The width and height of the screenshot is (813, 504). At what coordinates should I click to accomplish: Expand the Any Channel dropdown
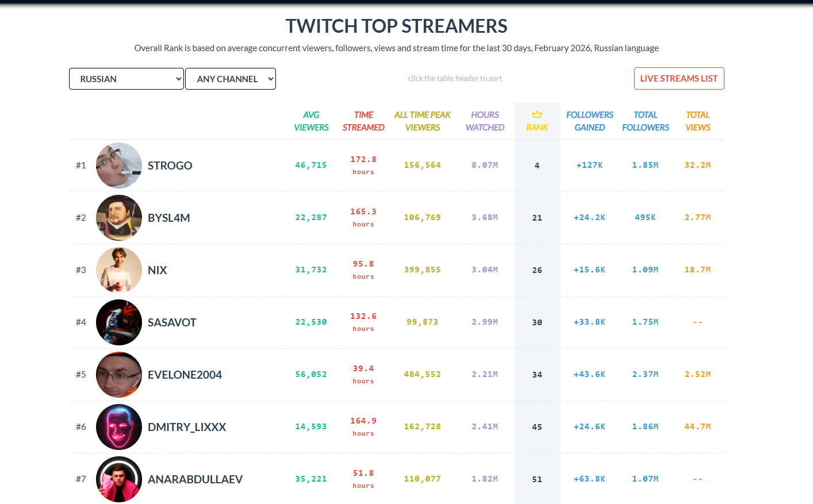[x=231, y=79]
